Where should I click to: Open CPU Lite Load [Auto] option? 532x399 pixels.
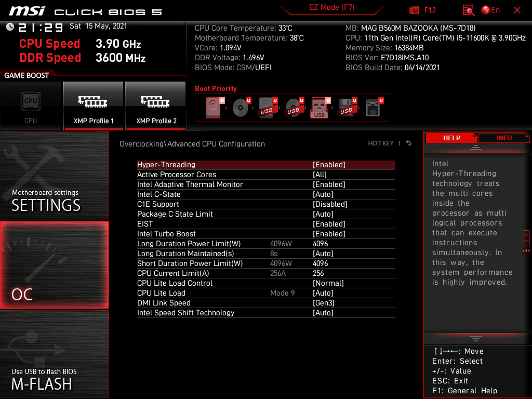(x=266, y=293)
